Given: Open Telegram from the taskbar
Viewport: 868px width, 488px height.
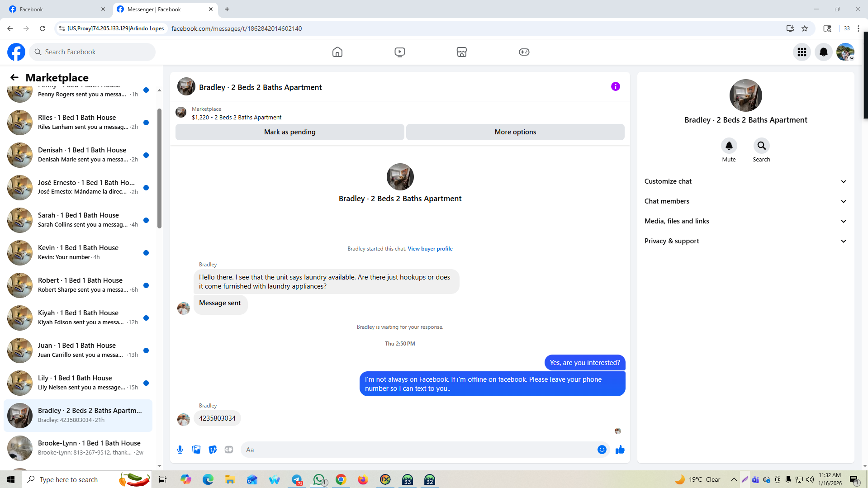Looking at the screenshot, I should (x=297, y=479).
